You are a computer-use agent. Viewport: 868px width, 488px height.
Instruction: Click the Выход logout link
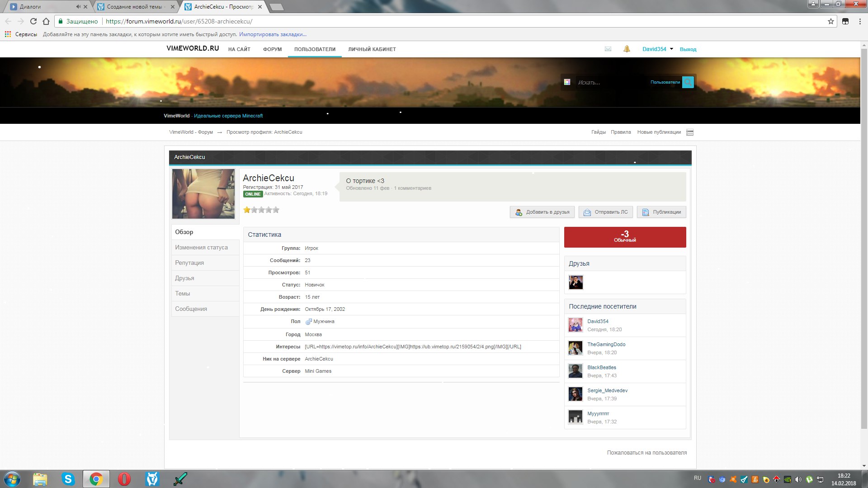[x=688, y=49]
